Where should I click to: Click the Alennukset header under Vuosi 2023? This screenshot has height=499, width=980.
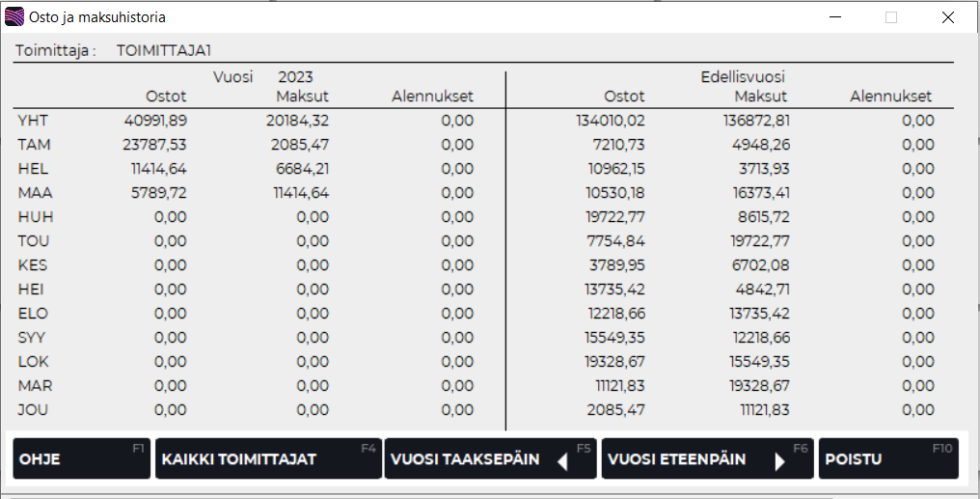click(x=432, y=97)
